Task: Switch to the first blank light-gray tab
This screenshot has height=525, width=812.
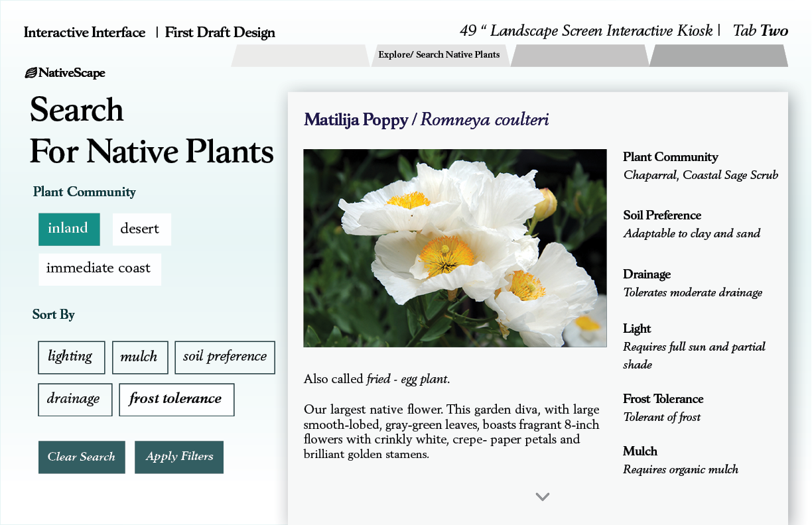Action: point(300,56)
